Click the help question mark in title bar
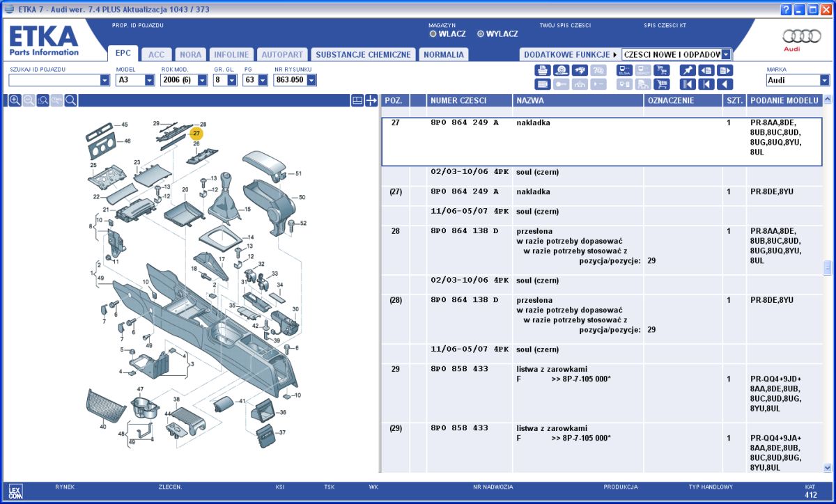836x504 pixels. click(787, 9)
